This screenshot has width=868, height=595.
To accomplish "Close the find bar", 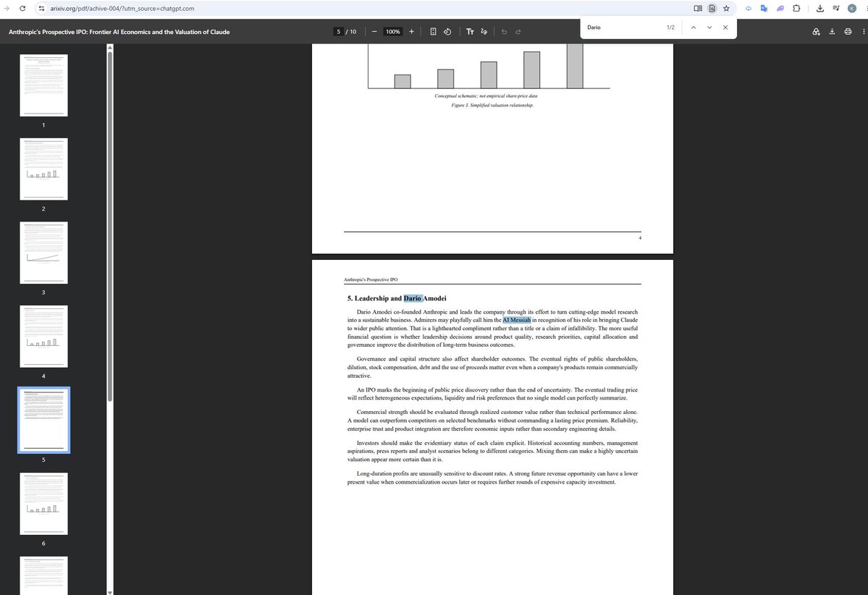I will tap(725, 27).
